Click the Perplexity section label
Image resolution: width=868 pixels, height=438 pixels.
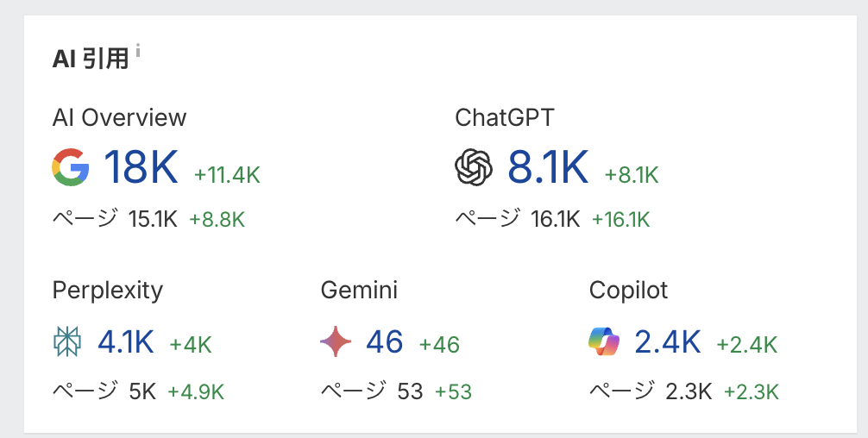pyautogui.click(x=107, y=291)
